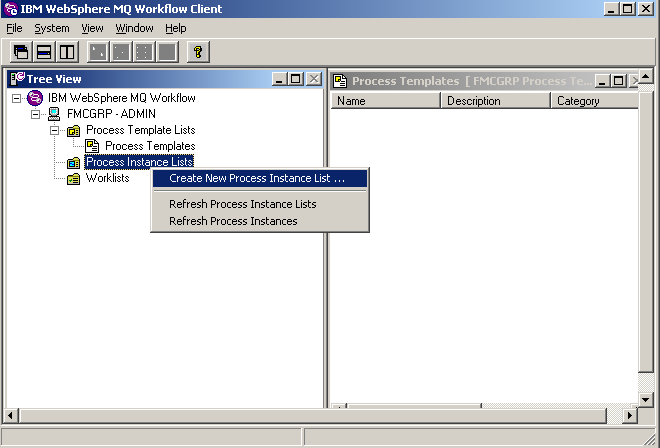Open the Help menu

176,28
